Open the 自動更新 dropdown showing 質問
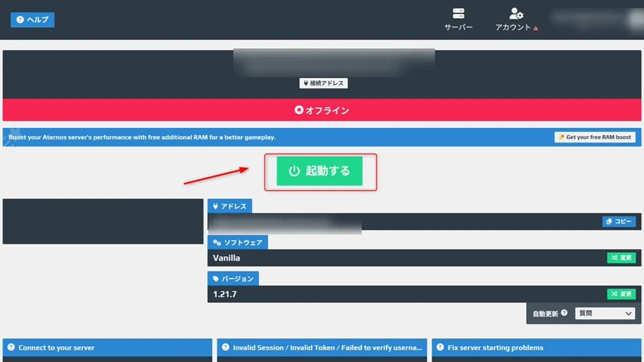 pos(605,313)
